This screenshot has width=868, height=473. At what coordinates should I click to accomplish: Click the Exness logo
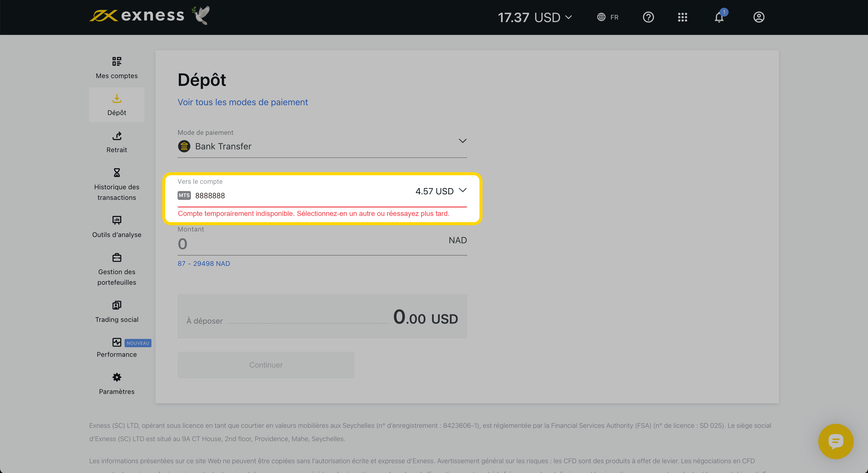[x=137, y=16]
